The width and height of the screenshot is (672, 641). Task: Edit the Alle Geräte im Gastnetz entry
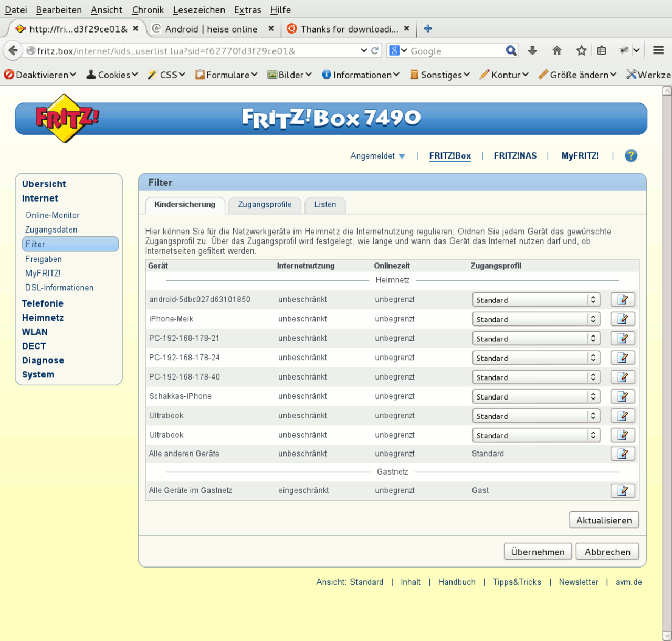click(623, 491)
